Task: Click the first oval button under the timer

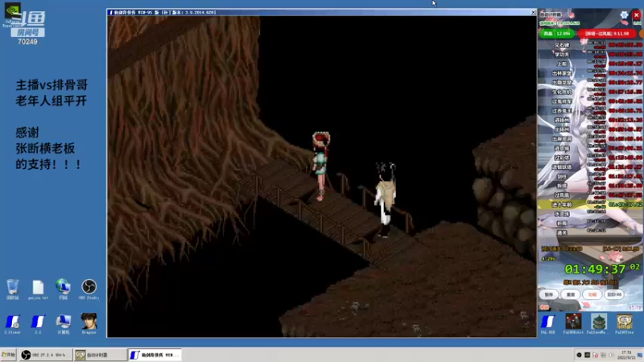Action: click(x=549, y=294)
